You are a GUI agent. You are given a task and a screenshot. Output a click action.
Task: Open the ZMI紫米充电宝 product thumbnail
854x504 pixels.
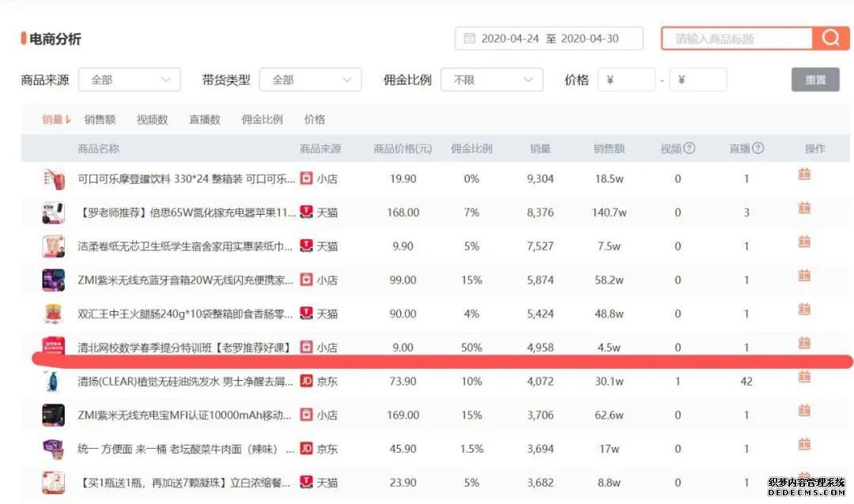coord(54,415)
